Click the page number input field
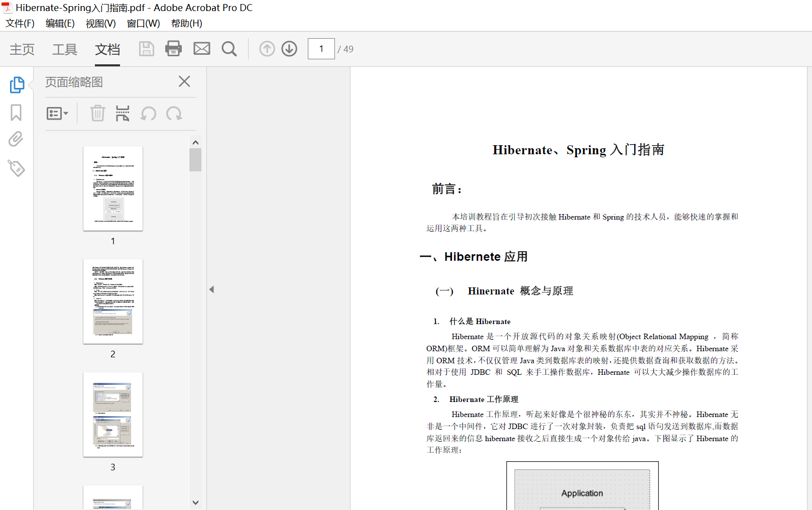This screenshot has width=812, height=510. [x=321, y=49]
